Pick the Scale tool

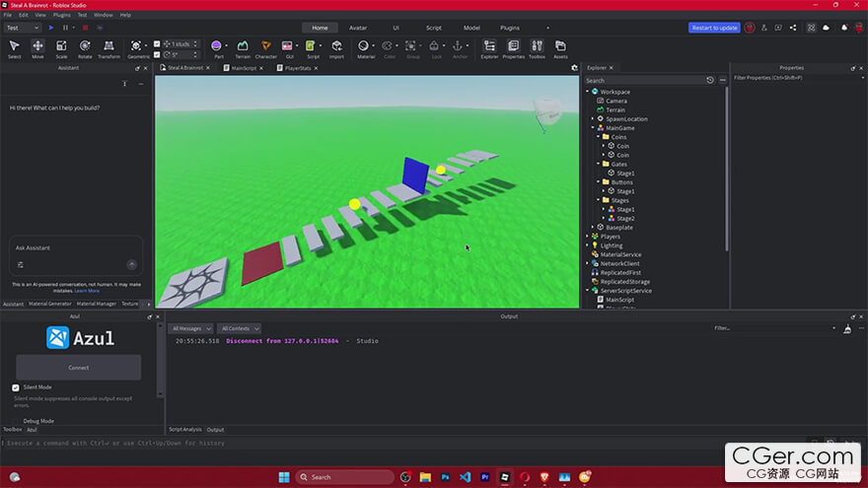click(61, 48)
